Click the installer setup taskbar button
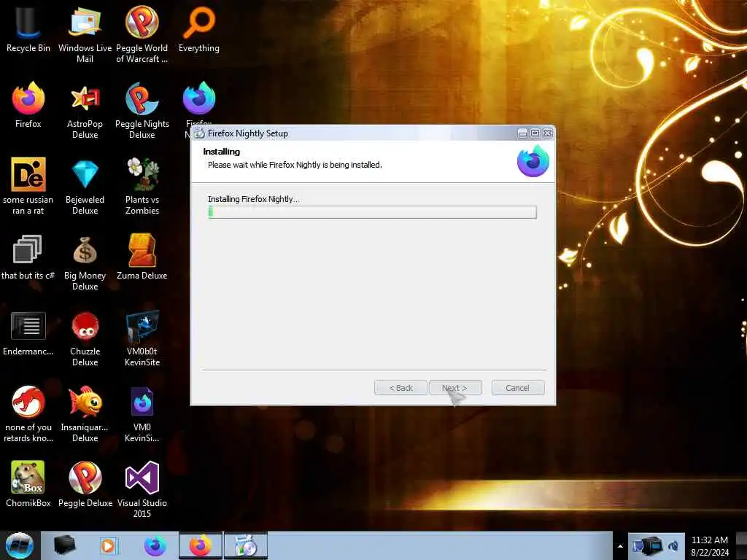The image size is (747, 560). [246, 545]
